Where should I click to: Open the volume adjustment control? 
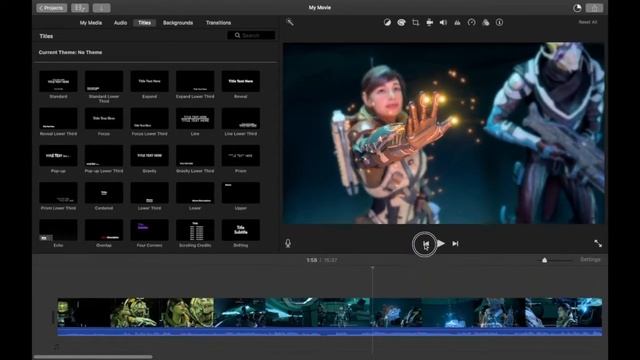pos(443,22)
